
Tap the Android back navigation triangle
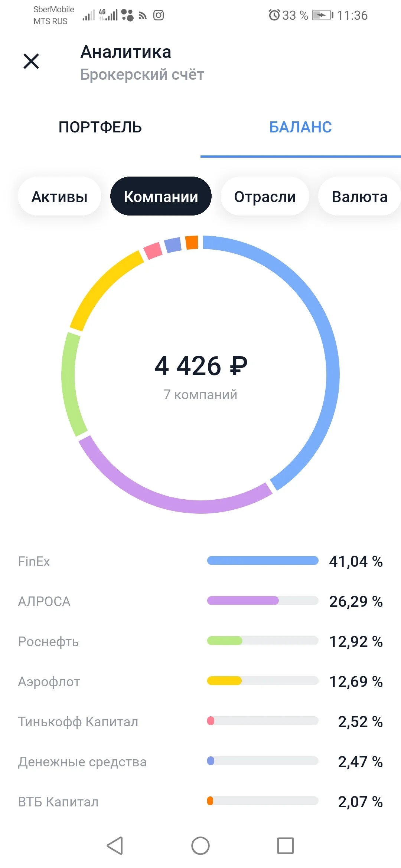click(x=115, y=846)
